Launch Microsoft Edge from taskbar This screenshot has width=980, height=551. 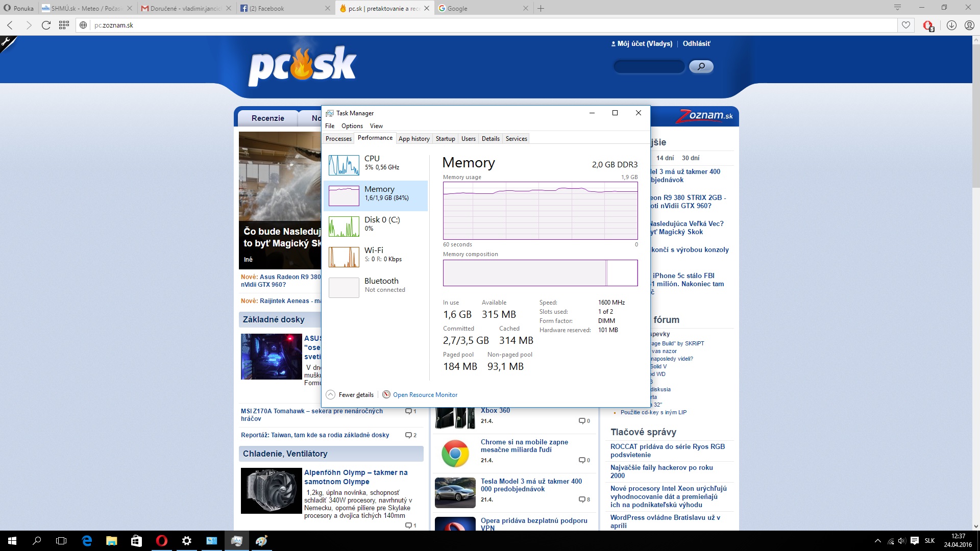87,541
